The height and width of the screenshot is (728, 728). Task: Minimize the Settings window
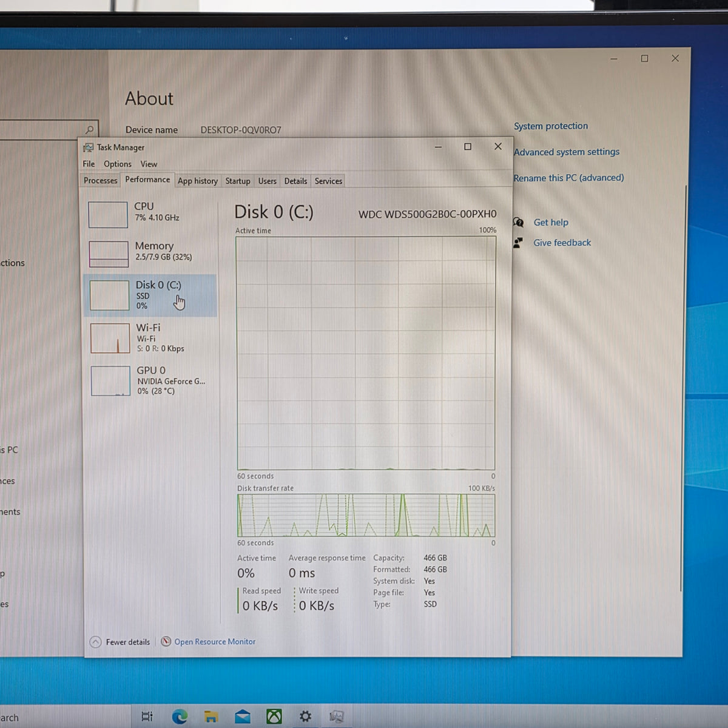[x=614, y=59]
